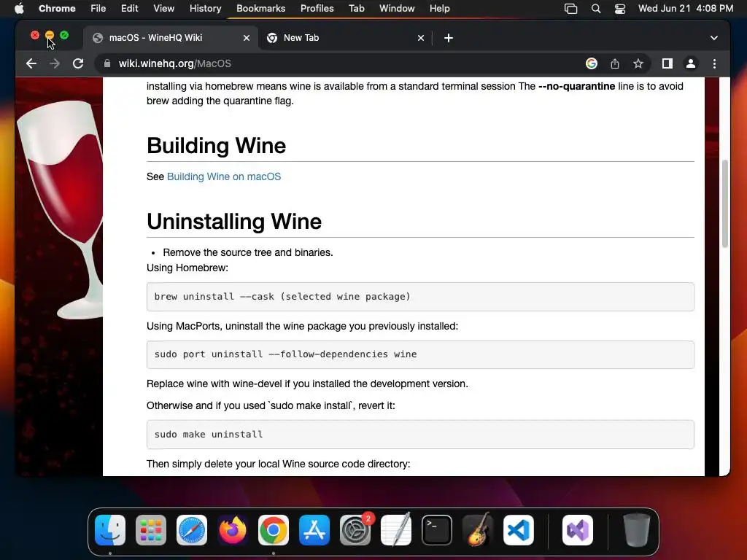Launch Safari from the Dock
Image resolution: width=747 pixels, height=560 pixels.
pos(192,530)
